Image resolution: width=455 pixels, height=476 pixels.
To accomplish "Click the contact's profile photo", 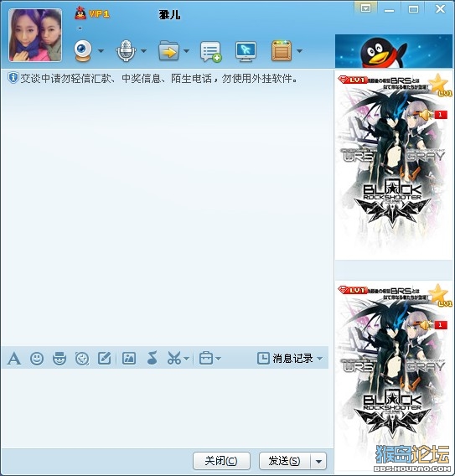I will tap(35, 35).
